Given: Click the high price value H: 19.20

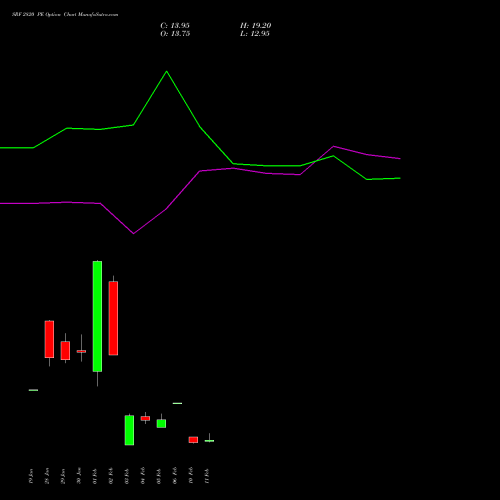Looking at the screenshot, I should (256, 26).
